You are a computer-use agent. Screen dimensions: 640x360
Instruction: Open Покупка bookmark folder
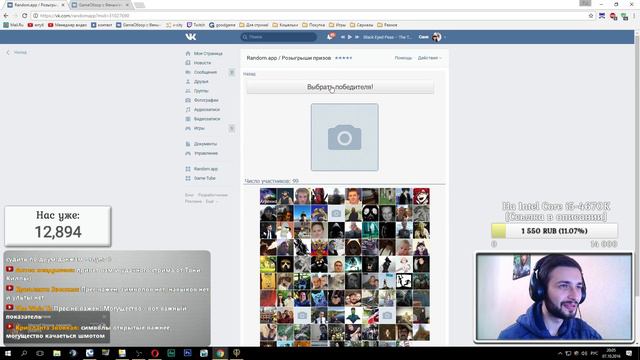(313, 25)
